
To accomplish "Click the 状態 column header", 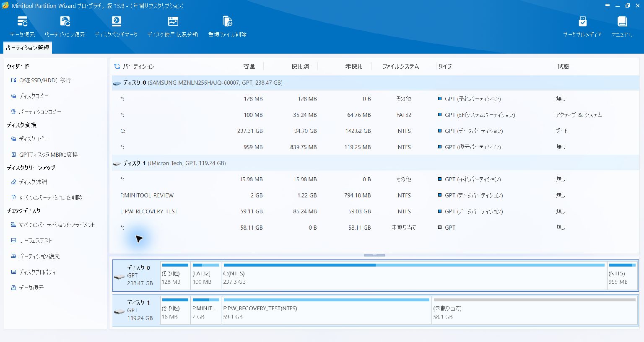I will [563, 66].
